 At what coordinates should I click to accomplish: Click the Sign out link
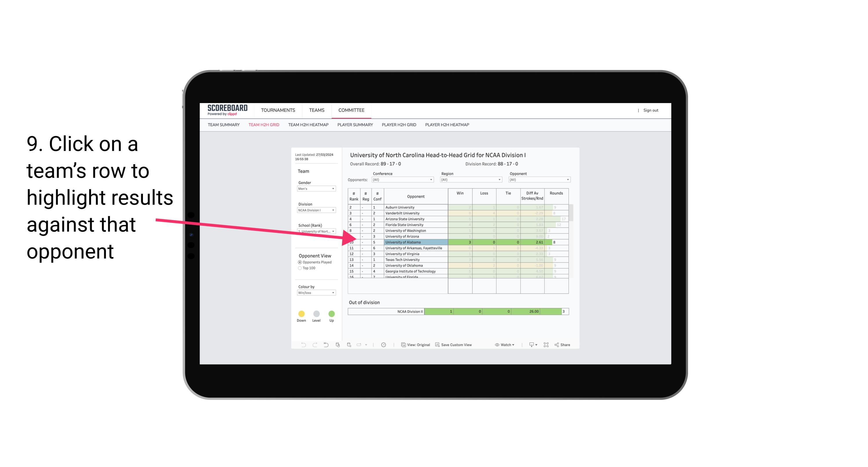point(649,110)
